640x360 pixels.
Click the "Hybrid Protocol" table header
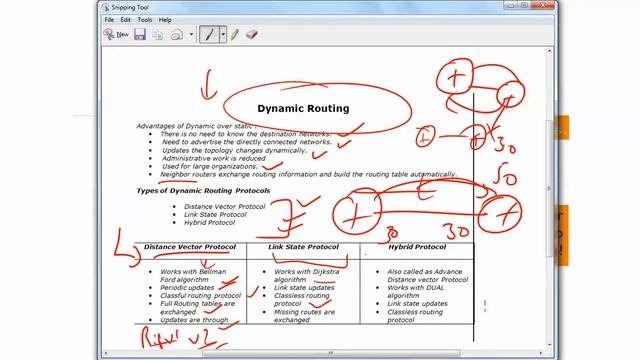(417, 247)
